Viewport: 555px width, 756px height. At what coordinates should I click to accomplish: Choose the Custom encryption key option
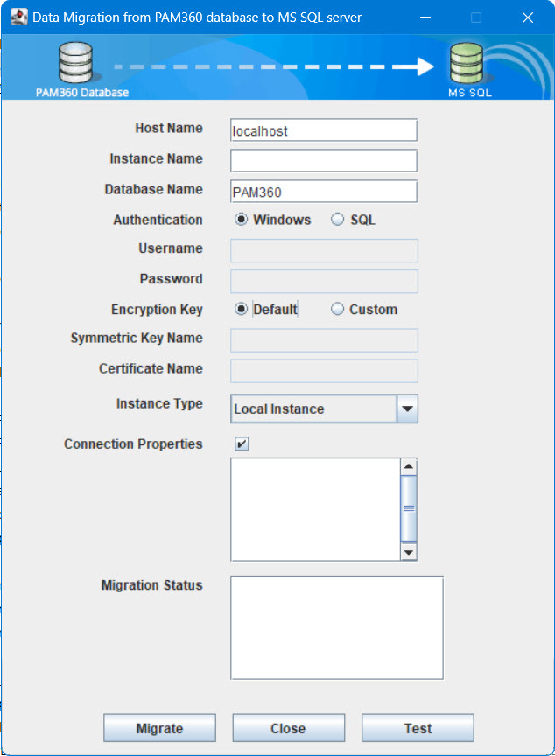click(338, 309)
